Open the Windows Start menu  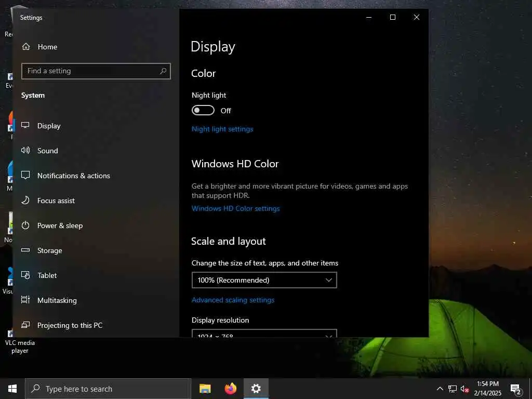(x=12, y=389)
